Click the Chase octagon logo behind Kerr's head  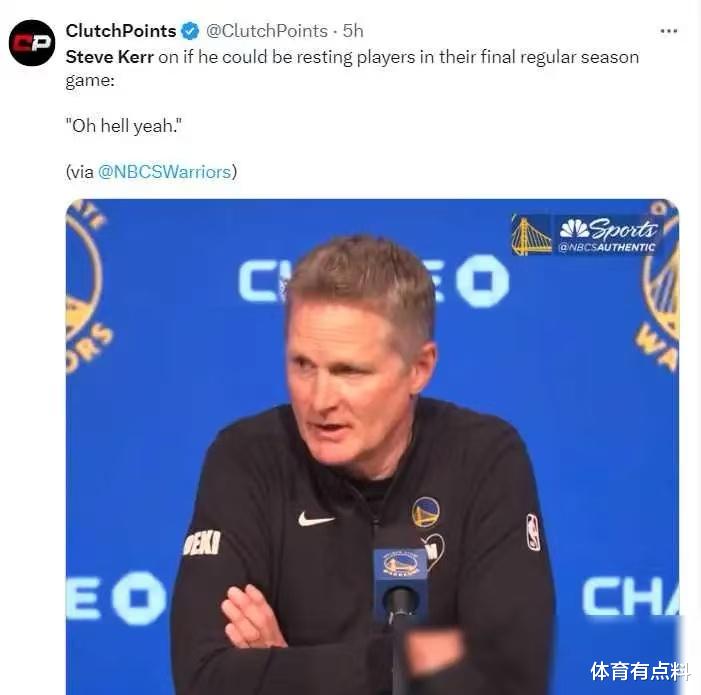(481, 281)
